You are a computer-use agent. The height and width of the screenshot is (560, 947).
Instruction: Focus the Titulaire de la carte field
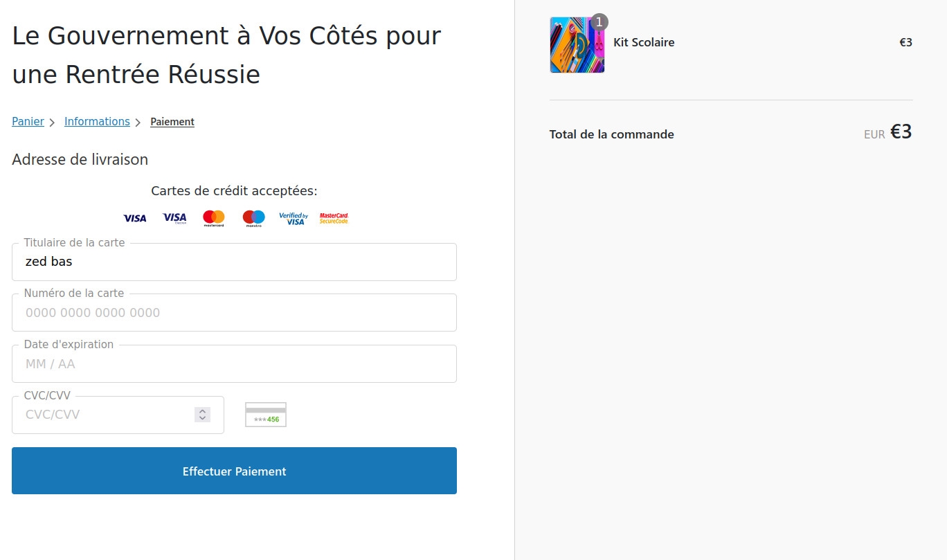[234, 262]
